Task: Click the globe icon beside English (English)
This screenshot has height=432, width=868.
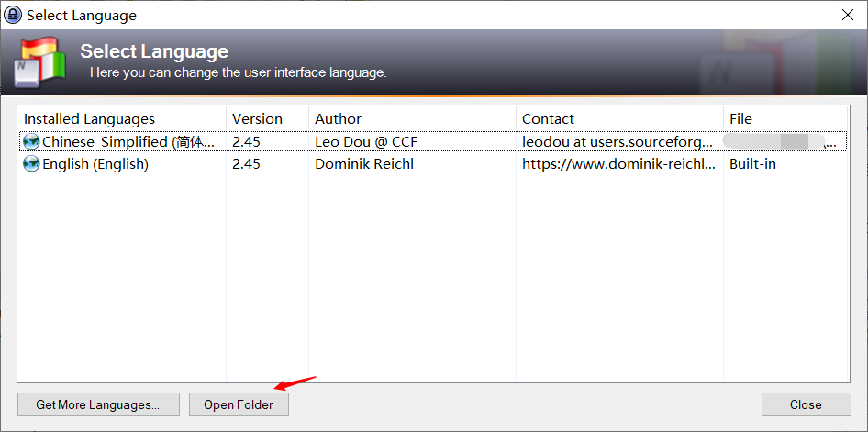Action: (x=31, y=164)
